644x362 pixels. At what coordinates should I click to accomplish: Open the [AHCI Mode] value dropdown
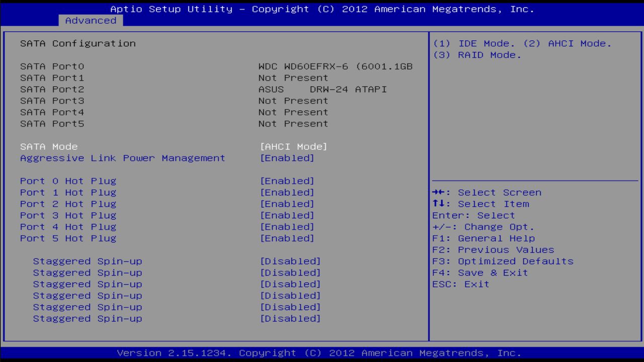point(294,147)
